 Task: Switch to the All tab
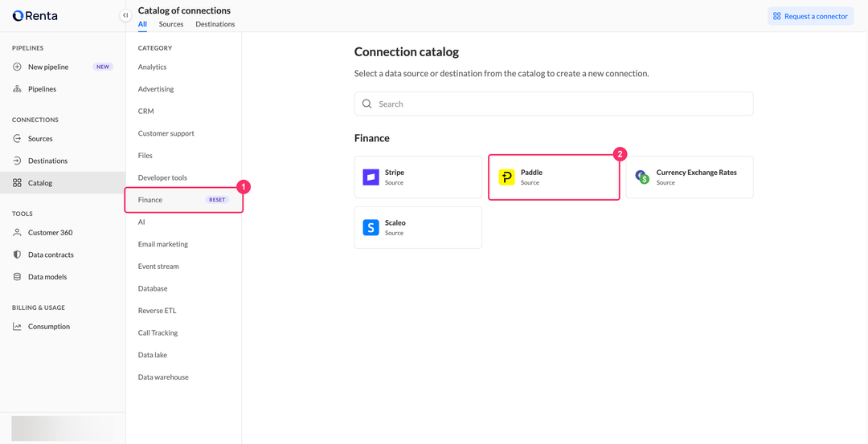coord(142,24)
